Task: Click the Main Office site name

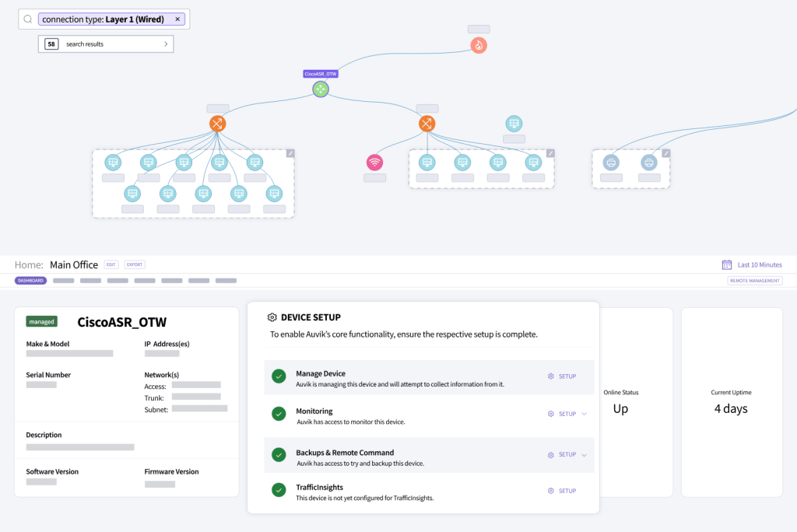Action: click(x=74, y=264)
